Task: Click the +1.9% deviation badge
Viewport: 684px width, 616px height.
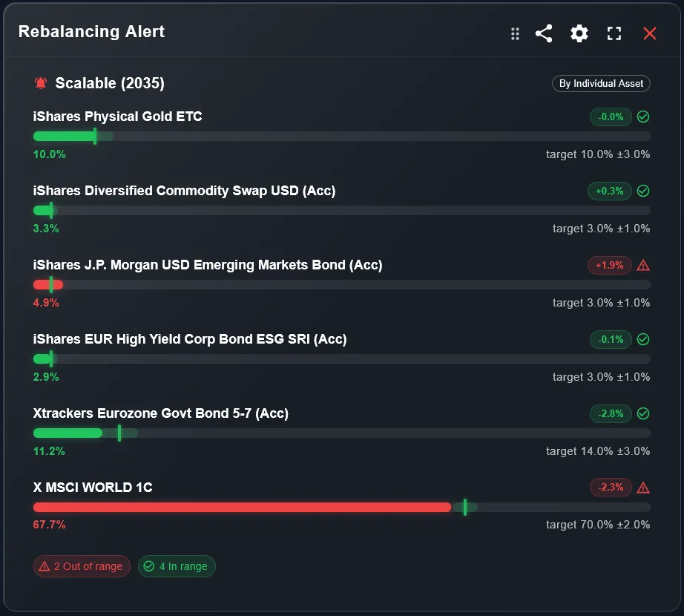Action: [x=609, y=265]
